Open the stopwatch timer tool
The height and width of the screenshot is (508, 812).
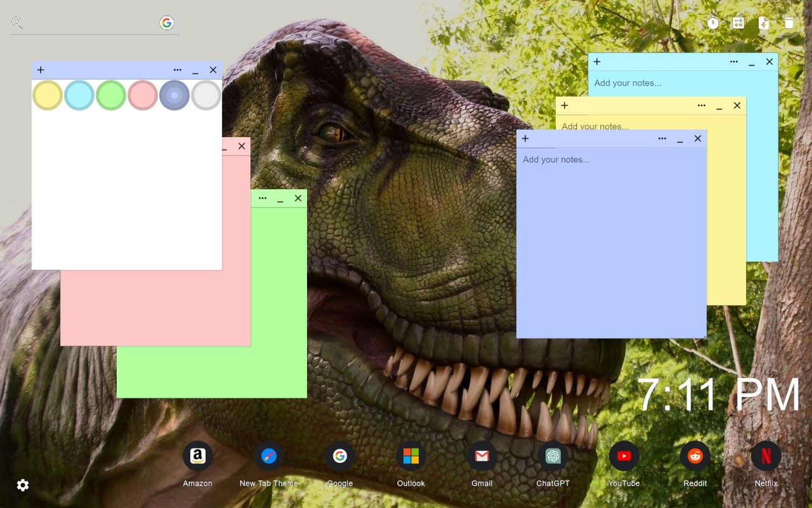coord(713,23)
